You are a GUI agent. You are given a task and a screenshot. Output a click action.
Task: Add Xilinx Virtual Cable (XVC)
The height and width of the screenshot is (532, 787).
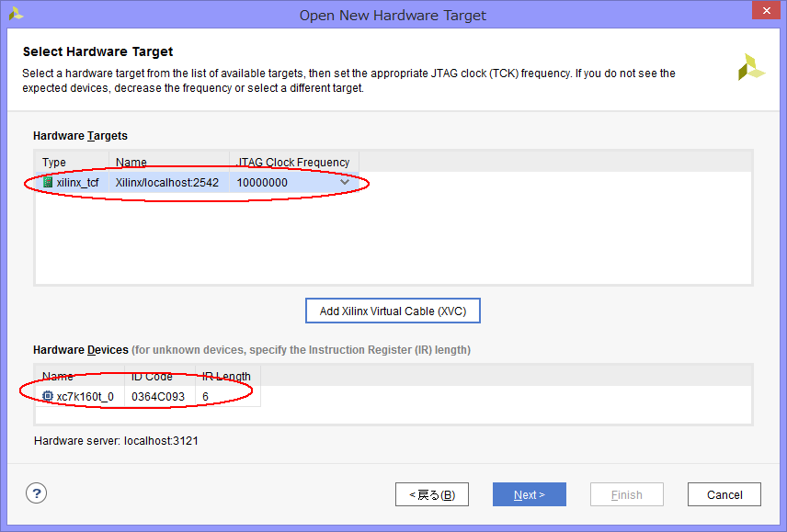pos(393,311)
